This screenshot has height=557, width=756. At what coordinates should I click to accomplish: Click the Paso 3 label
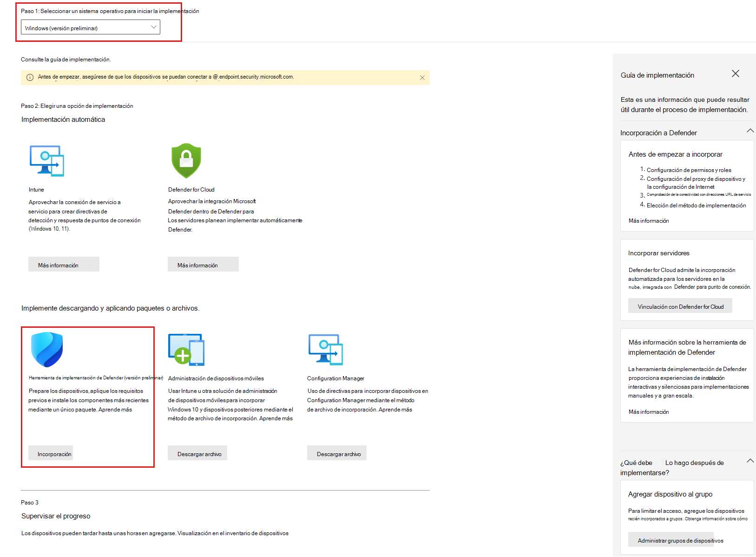pyautogui.click(x=30, y=503)
